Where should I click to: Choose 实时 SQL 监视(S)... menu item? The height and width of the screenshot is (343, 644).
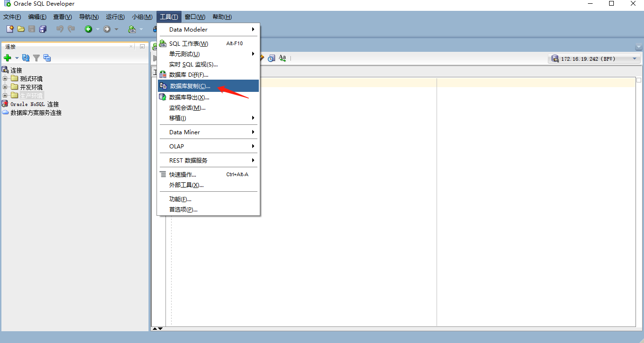click(x=208, y=64)
